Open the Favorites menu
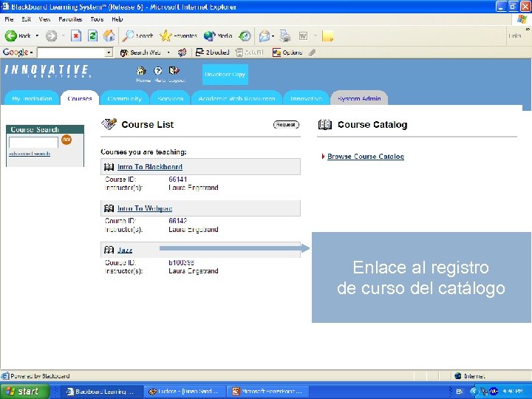 [x=70, y=19]
